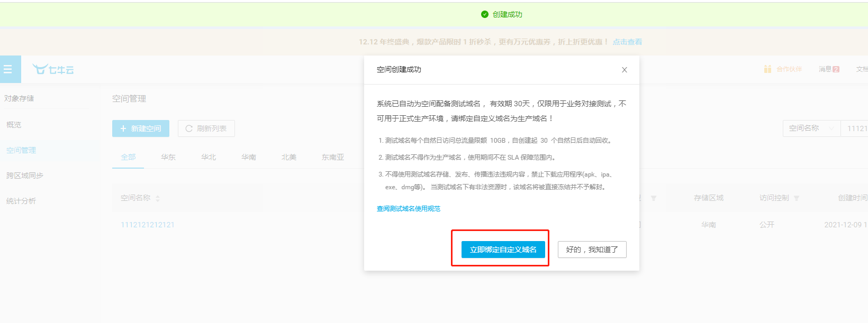Open the 点击查看 promotion link
The width and height of the screenshot is (868, 323).
coord(627,42)
